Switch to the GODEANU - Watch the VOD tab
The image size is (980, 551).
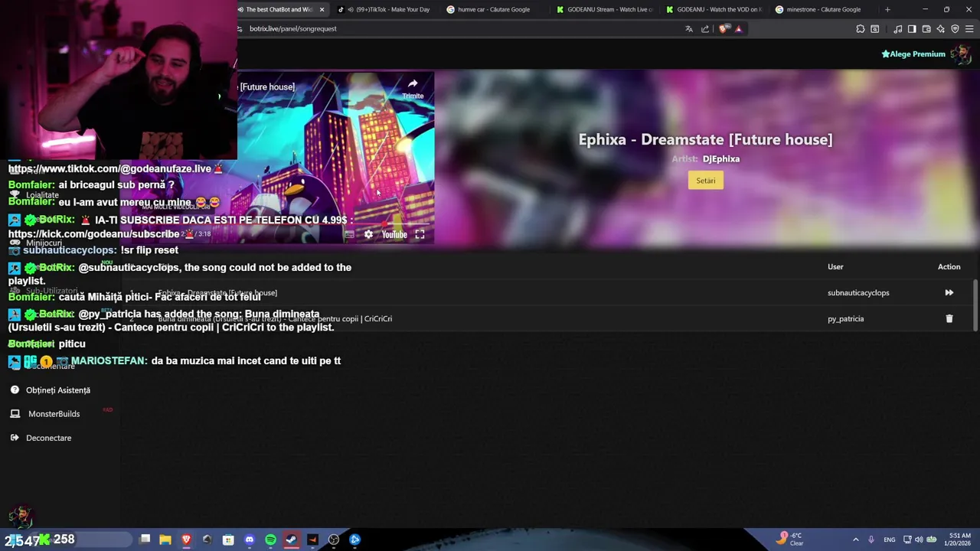click(x=714, y=9)
